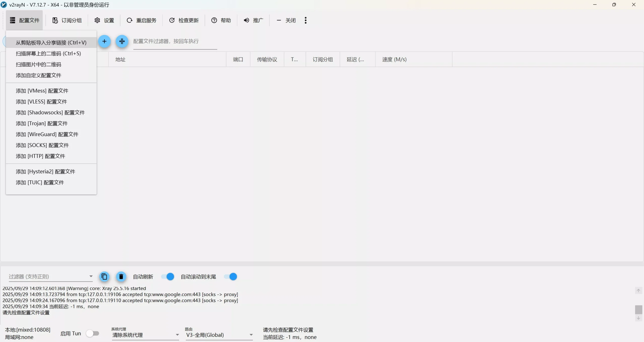Screen dimensions: 644x342
Task: Click the 重启服务 restart icon
Action: point(130,20)
